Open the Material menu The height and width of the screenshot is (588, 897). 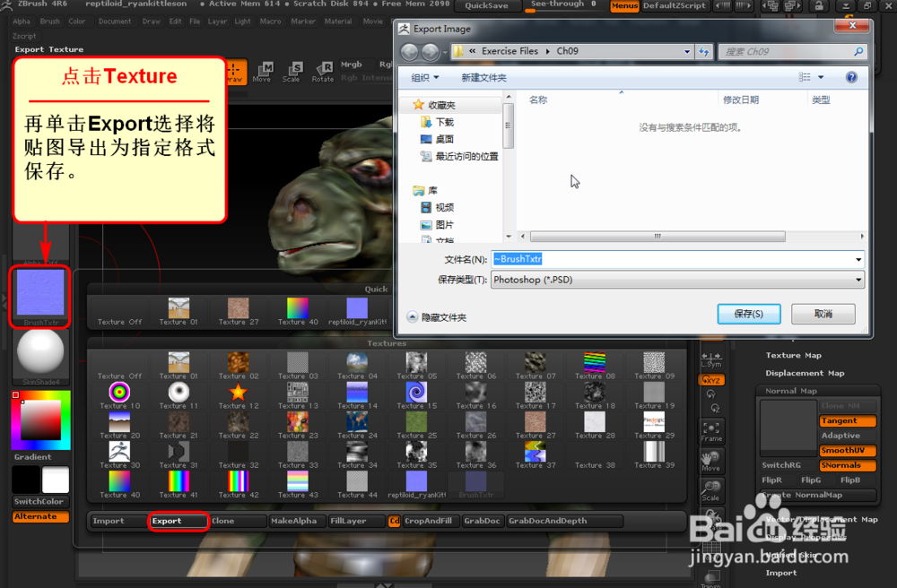[x=338, y=22]
